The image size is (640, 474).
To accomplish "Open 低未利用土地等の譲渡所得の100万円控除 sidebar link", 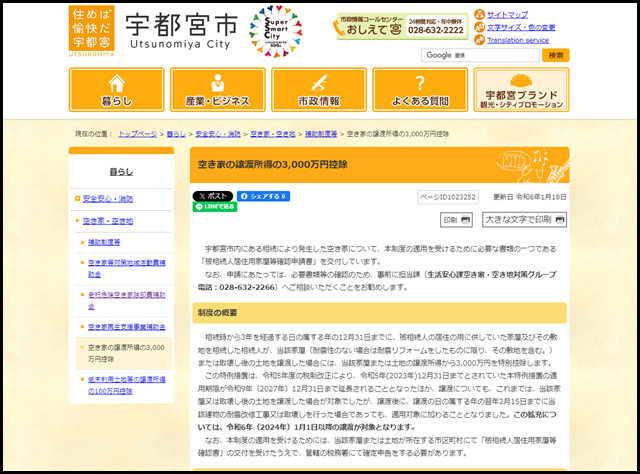I will tap(127, 385).
